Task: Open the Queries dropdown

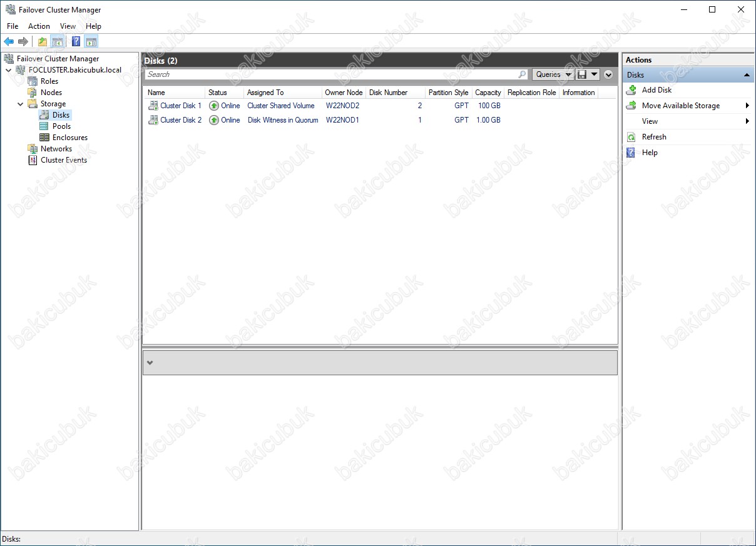Action: click(553, 74)
